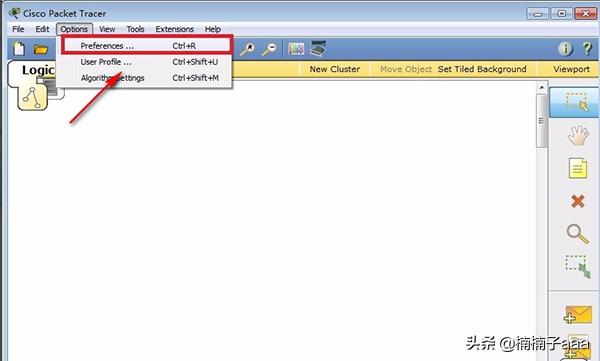
Task: Click the New Cluster button
Action: pyautogui.click(x=335, y=69)
